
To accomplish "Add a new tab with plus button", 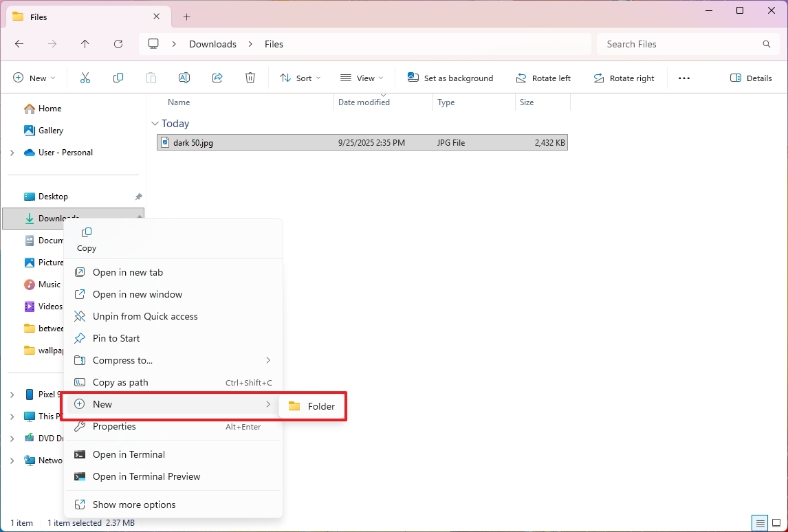I will (x=186, y=16).
